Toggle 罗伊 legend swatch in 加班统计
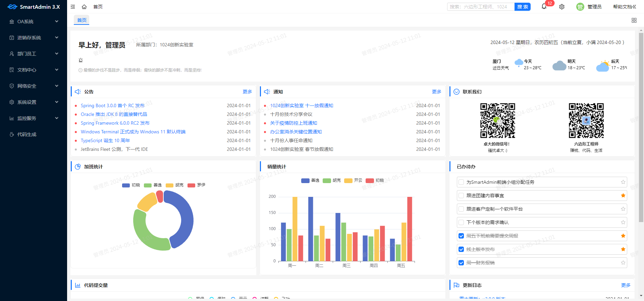The height and width of the screenshot is (301, 644). (191, 185)
